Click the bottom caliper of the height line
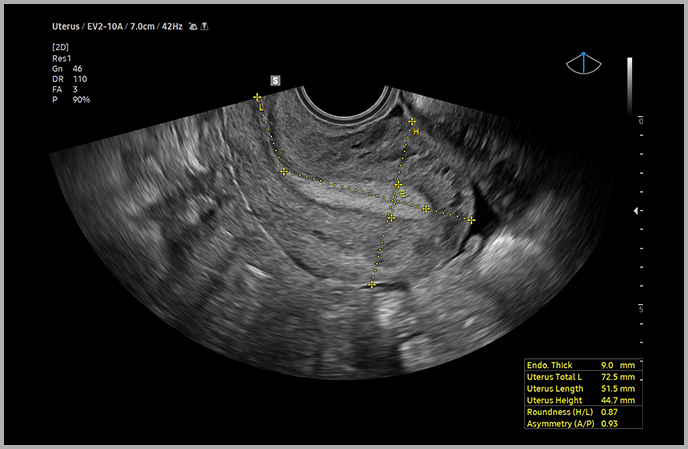688x449 pixels. pos(372,284)
